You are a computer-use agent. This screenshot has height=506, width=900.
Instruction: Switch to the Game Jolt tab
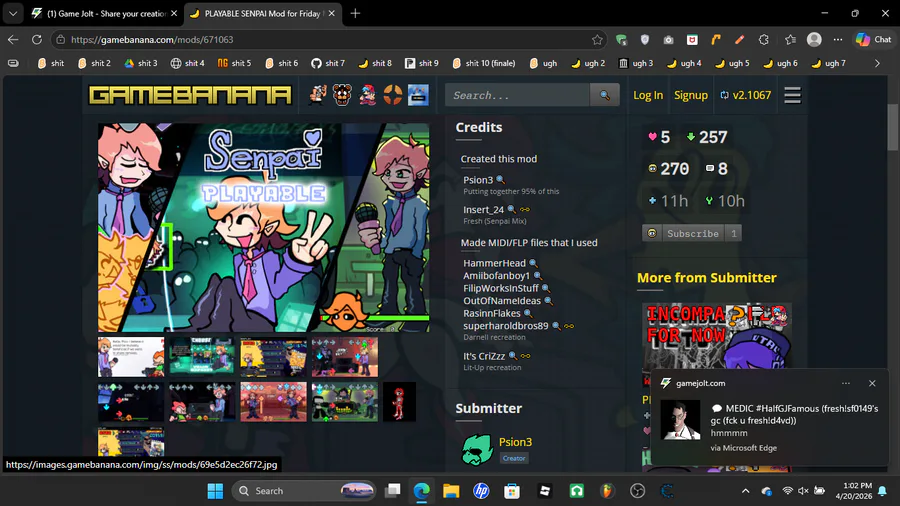tap(103, 13)
